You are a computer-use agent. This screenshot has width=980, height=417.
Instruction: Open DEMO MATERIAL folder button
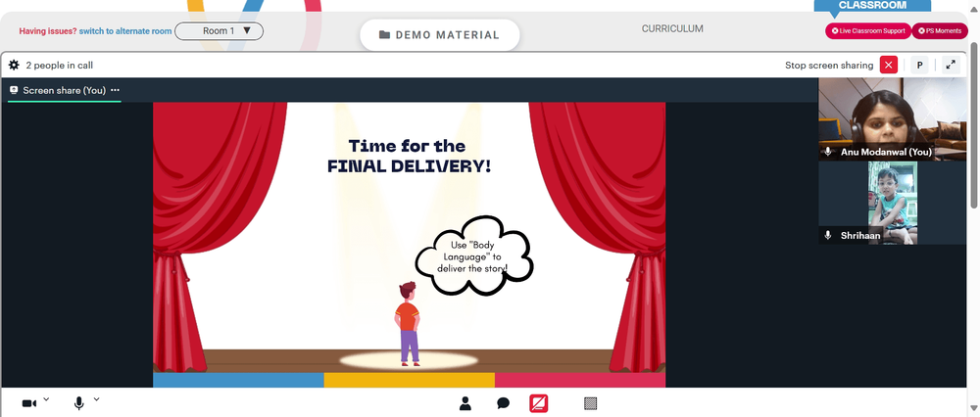point(440,35)
